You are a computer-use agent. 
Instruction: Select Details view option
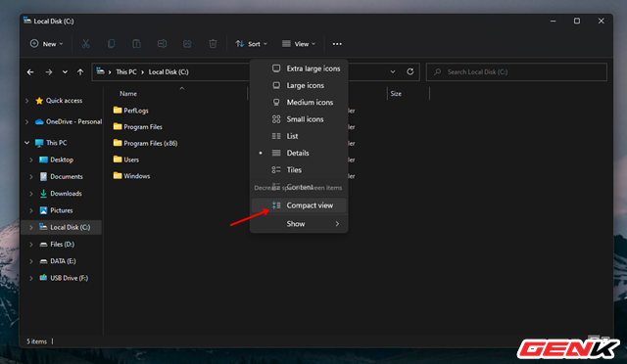pyautogui.click(x=299, y=153)
